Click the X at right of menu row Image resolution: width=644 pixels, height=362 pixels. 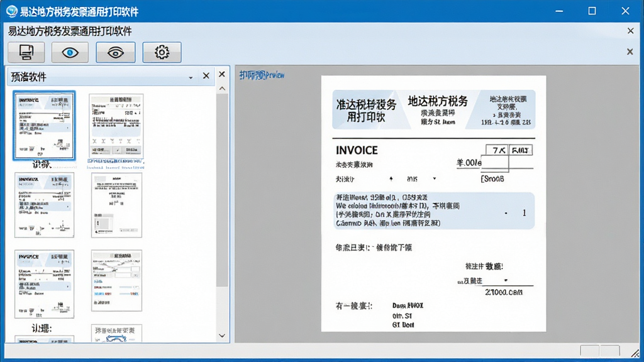click(x=630, y=31)
